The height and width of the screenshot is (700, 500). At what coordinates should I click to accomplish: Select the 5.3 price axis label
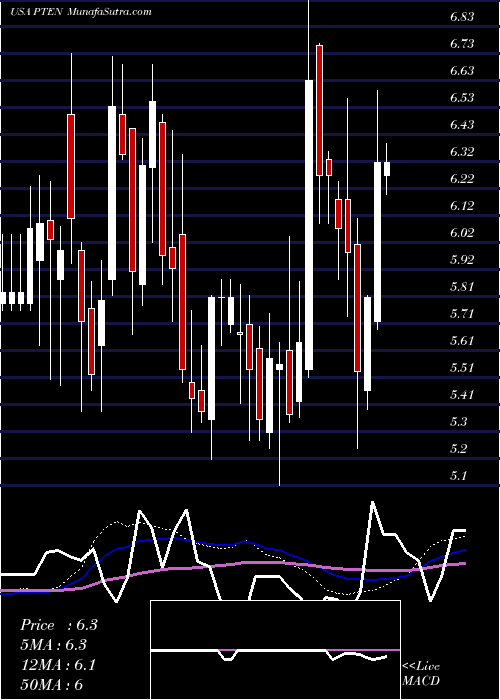pyautogui.click(x=459, y=422)
